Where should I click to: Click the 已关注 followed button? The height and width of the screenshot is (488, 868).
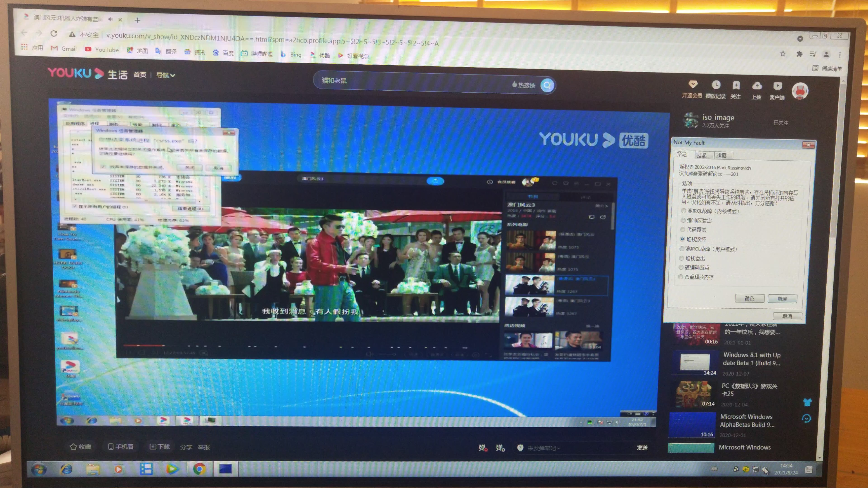point(781,123)
